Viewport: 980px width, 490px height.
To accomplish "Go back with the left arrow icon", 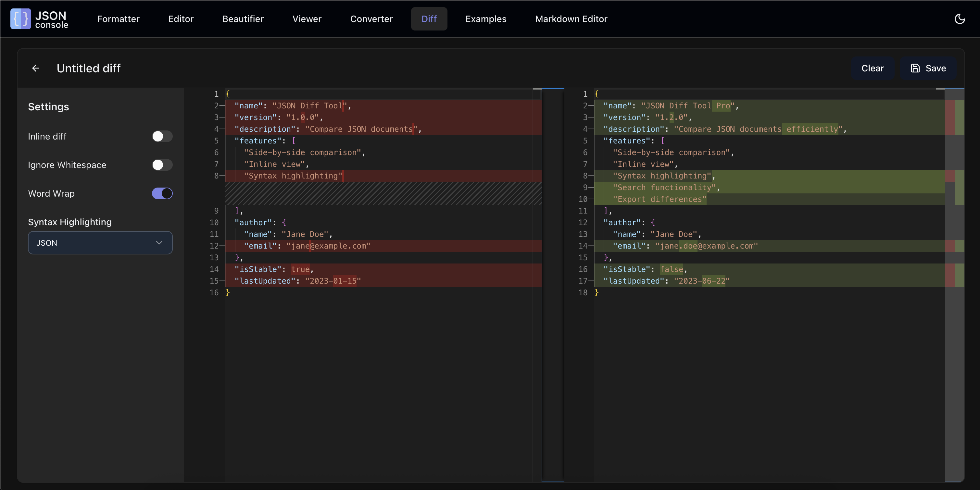I will (x=36, y=68).
